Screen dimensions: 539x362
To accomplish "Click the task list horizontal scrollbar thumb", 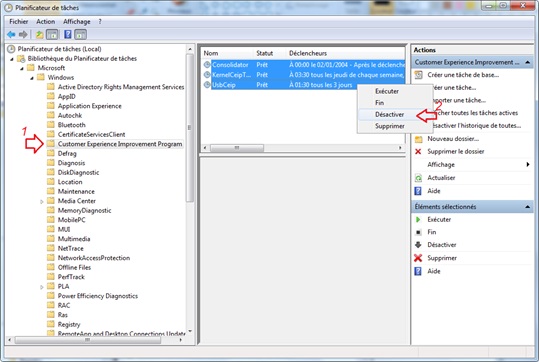I will click(236, 148).
